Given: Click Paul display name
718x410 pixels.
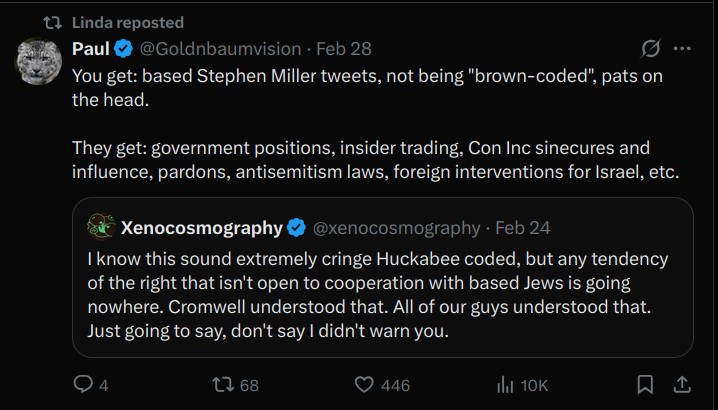Looking at the screenshot, I should 91,49.
